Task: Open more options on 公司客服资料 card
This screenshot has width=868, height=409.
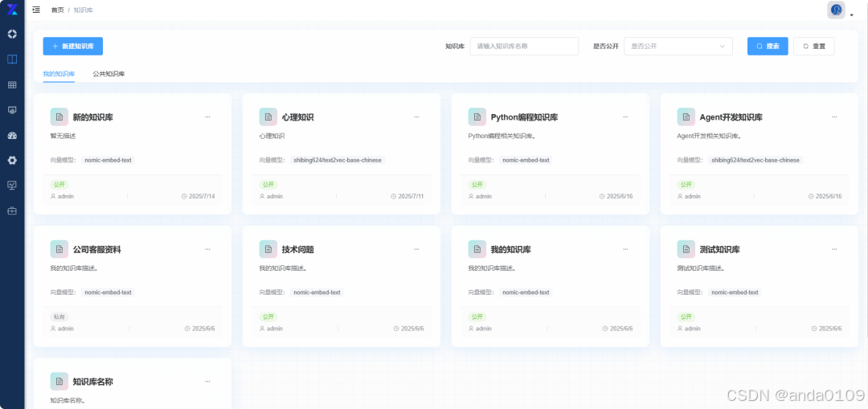Action: (207, 249)
